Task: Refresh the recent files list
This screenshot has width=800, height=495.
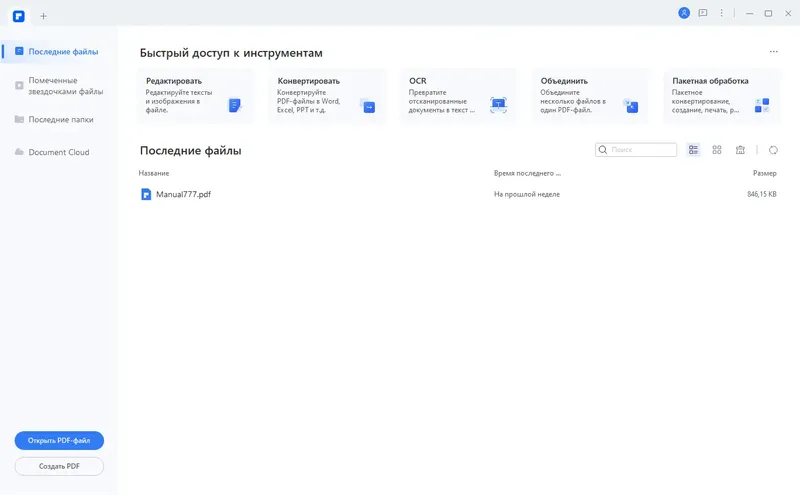Action: coord(773,150)
